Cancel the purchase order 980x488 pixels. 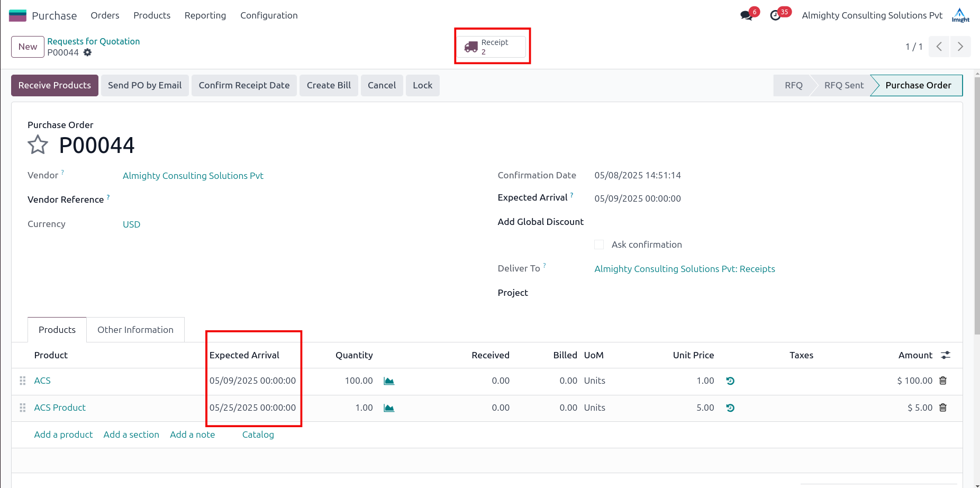pyautogui.click(x=382, y=85)
